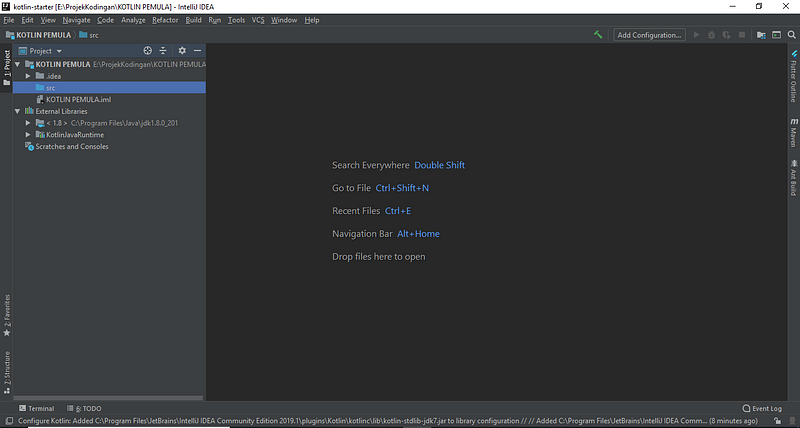Open the File menu
The image size is (800, 428).
point(9,20)
